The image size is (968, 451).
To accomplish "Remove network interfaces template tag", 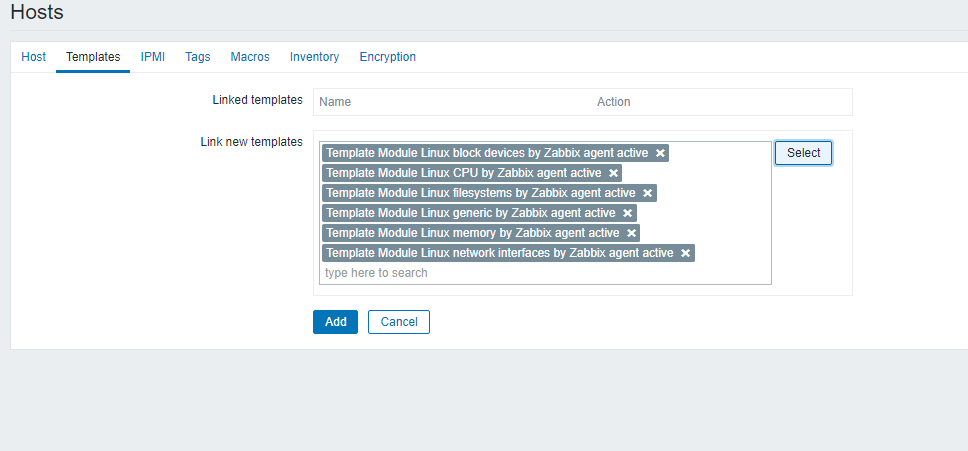I will click(685, 253).
